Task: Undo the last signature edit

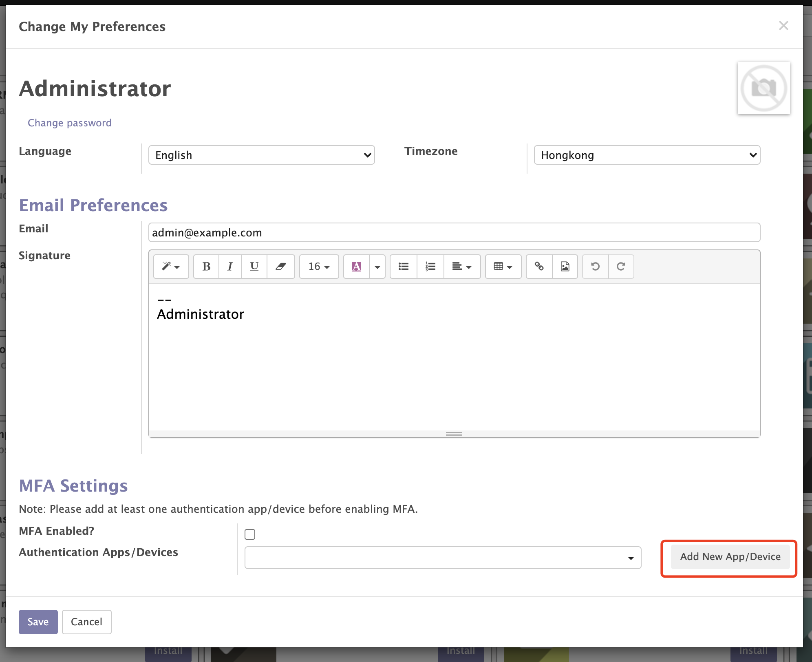Action: click(x=595, y=267)
